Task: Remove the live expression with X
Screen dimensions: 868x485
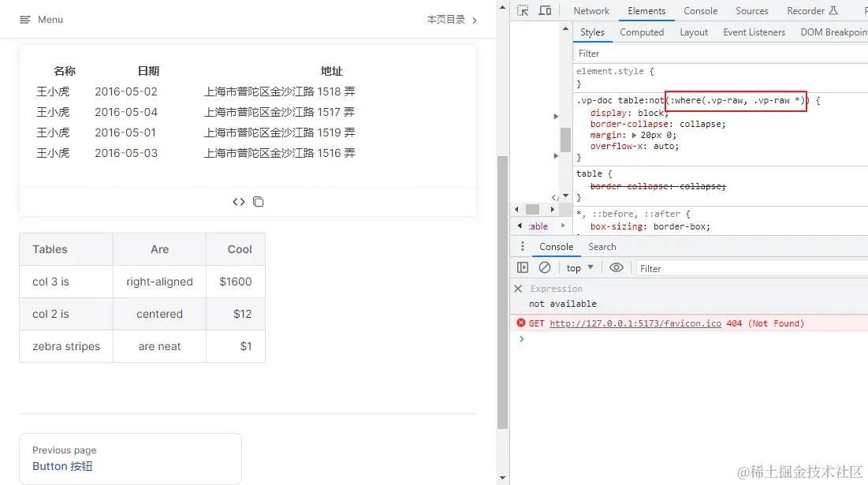Action: point(518,289)
